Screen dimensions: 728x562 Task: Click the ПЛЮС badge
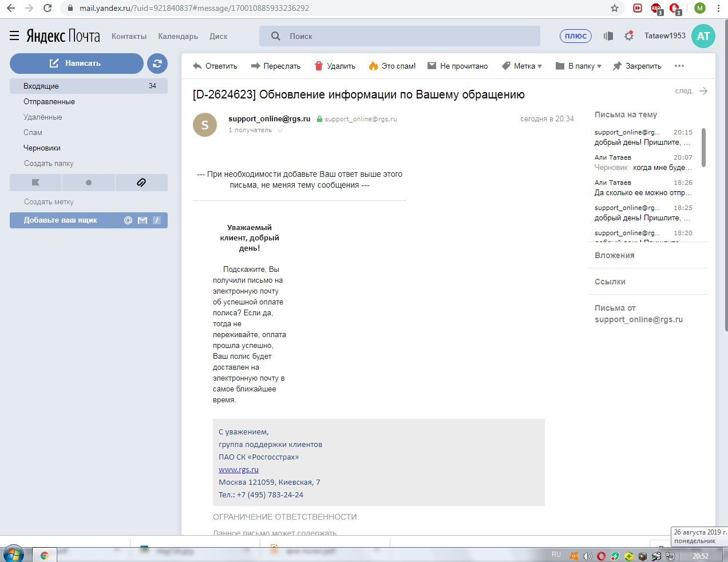coord(576,36)
